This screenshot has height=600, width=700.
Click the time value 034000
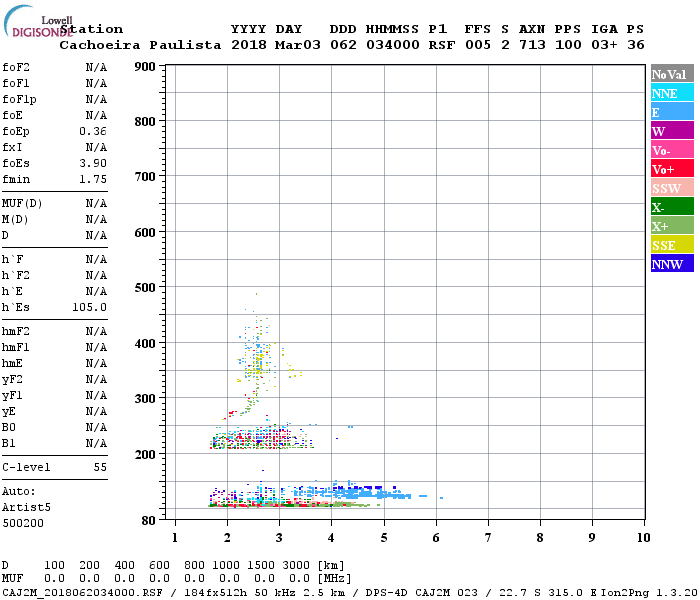[x=393, y=45]
